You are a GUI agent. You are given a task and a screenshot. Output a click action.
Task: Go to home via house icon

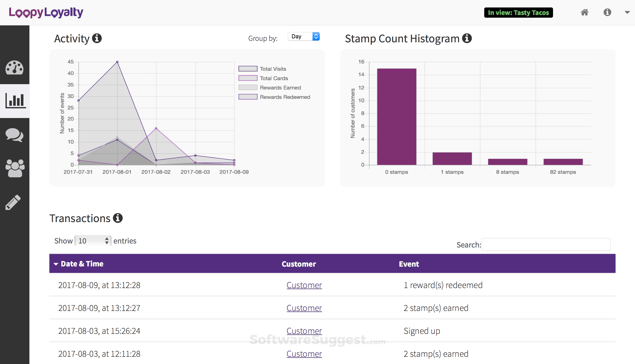[584, 12]
